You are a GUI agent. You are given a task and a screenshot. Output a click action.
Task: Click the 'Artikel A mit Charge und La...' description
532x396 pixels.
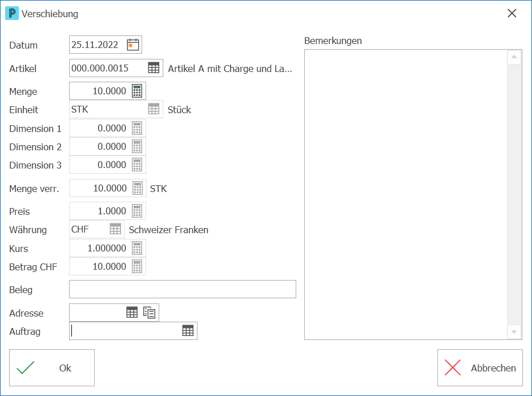(230, 69)
